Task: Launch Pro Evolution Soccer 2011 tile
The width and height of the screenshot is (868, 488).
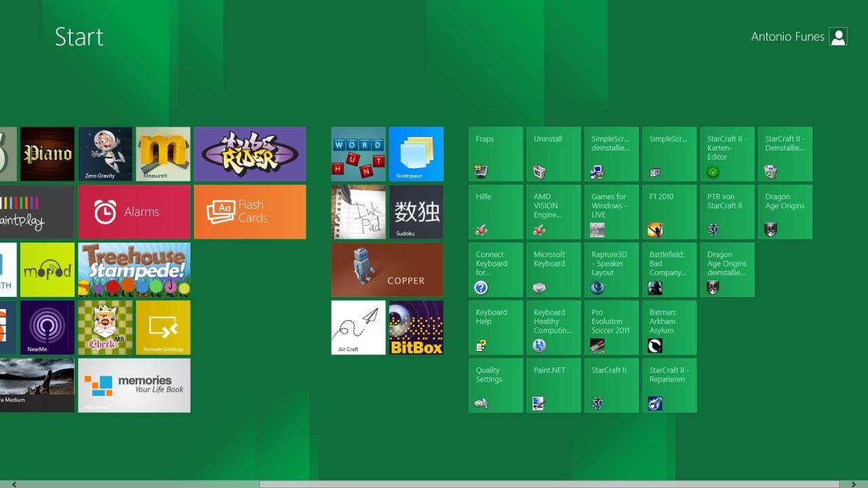Action: pos(612,327)
